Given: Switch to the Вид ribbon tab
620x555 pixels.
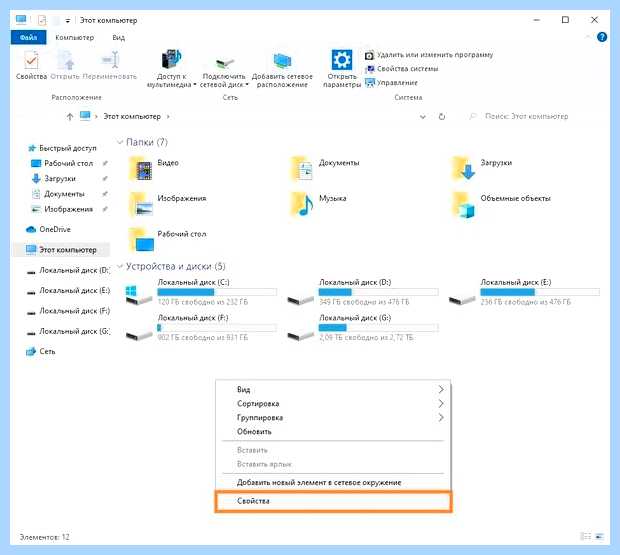Looking at the screenshot, I should [119, 38].
